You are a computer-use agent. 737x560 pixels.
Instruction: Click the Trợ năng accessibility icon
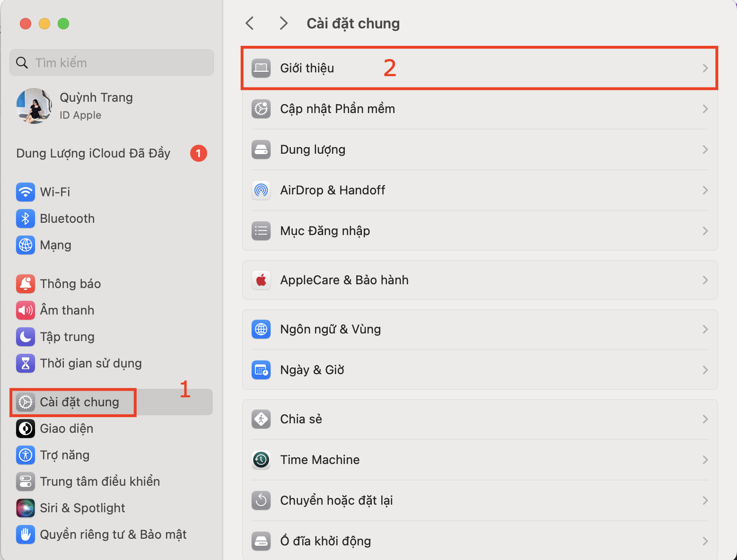pyautogui.click(x=26, y=455)
